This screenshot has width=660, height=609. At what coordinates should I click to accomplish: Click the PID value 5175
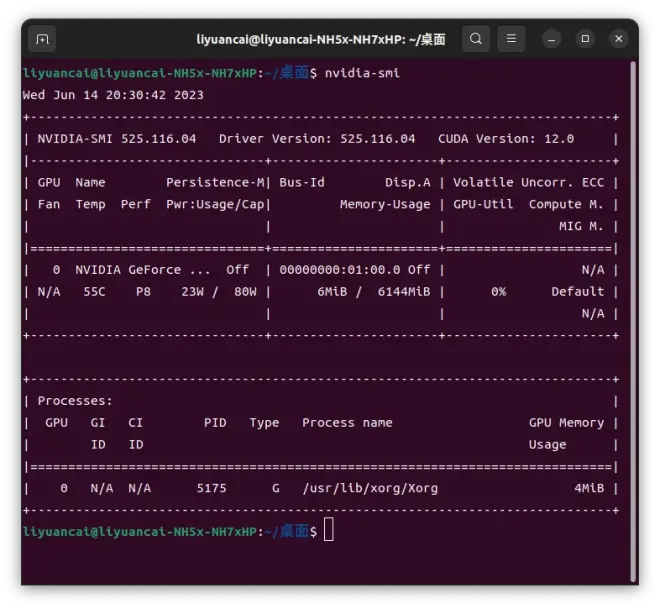point(211,489)
